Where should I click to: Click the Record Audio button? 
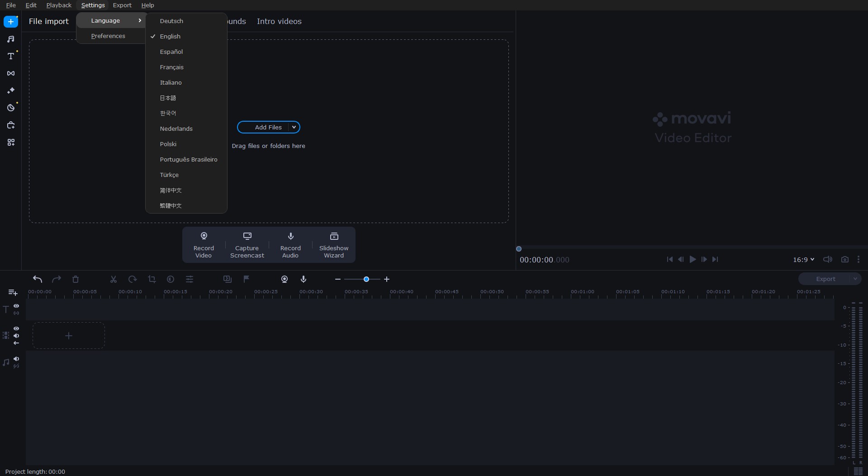[290, 245]
